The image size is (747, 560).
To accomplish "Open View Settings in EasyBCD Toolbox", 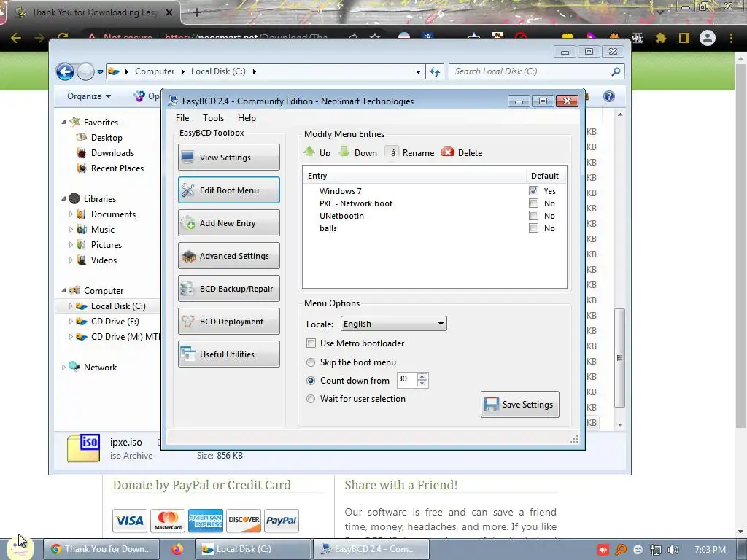I will pyautogui.click(x=228, y=157).
